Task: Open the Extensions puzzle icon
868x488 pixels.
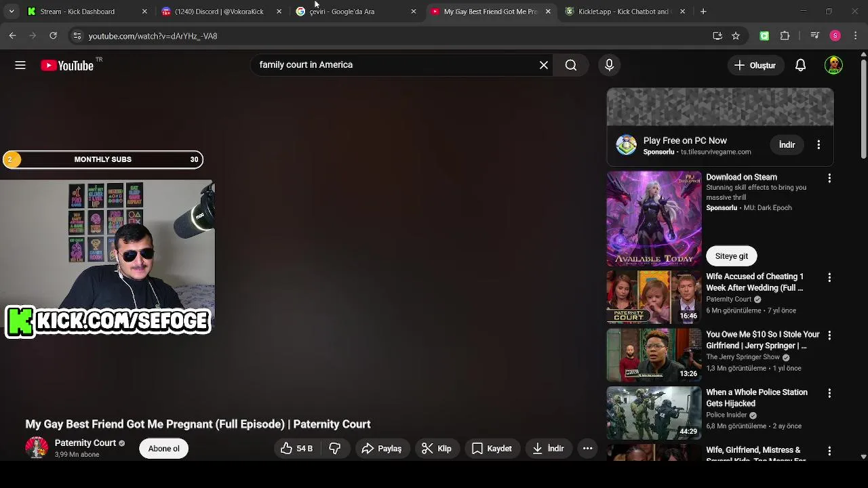Action: 785,36
